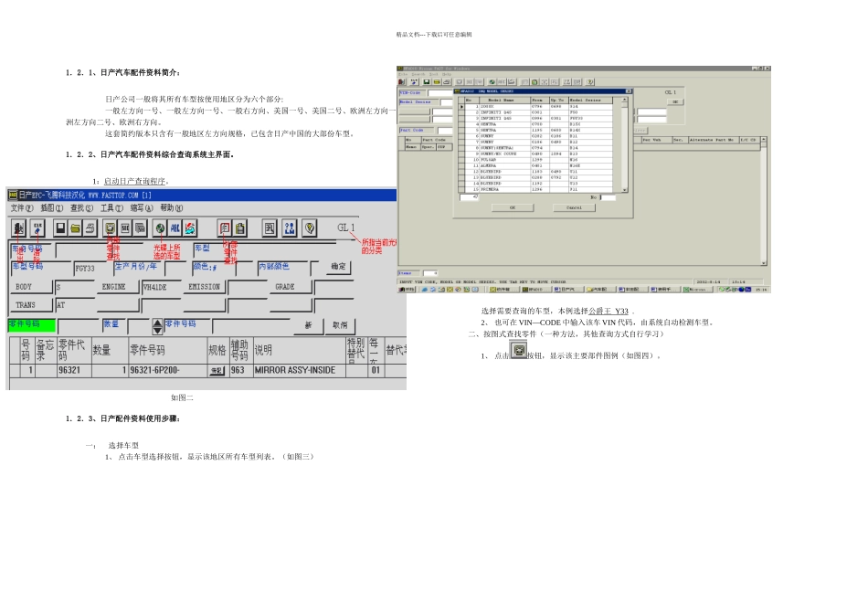Click the lightbulb help icon in EPC toolbar
The height and width of the screenshot is (614, 868).
pos(310,228)
